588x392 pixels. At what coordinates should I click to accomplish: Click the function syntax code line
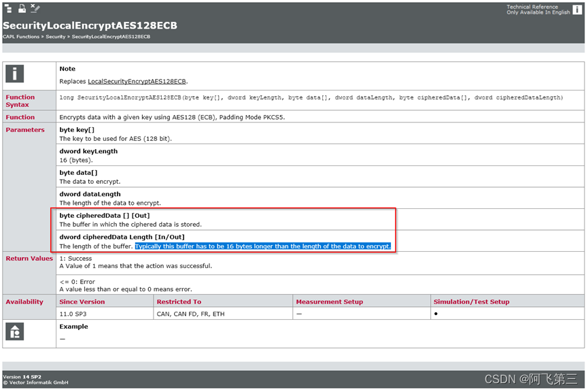click(311, 97)
